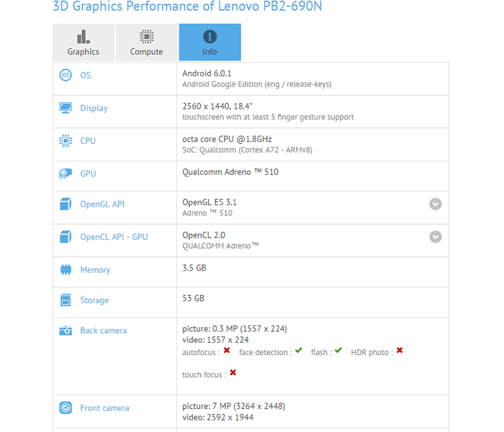This screenshot has height=432, width=504.
Task: Click the OpenCL API cube icon
Action: [66, 237]
